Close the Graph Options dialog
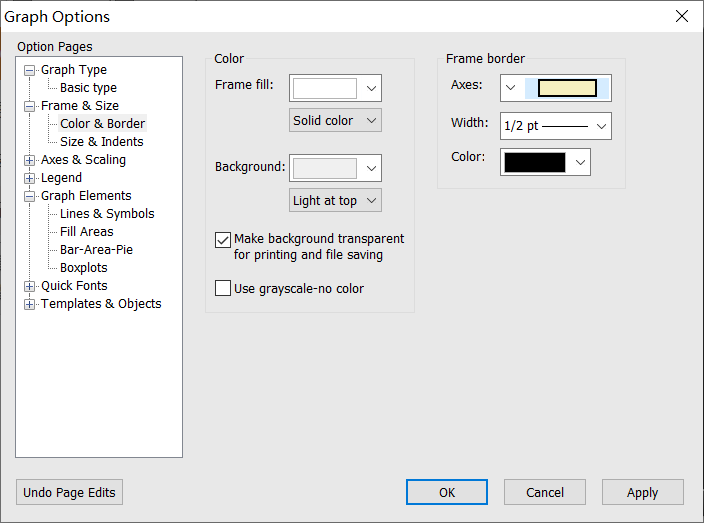This screenshot has height=523, width=704. (682, 16)
